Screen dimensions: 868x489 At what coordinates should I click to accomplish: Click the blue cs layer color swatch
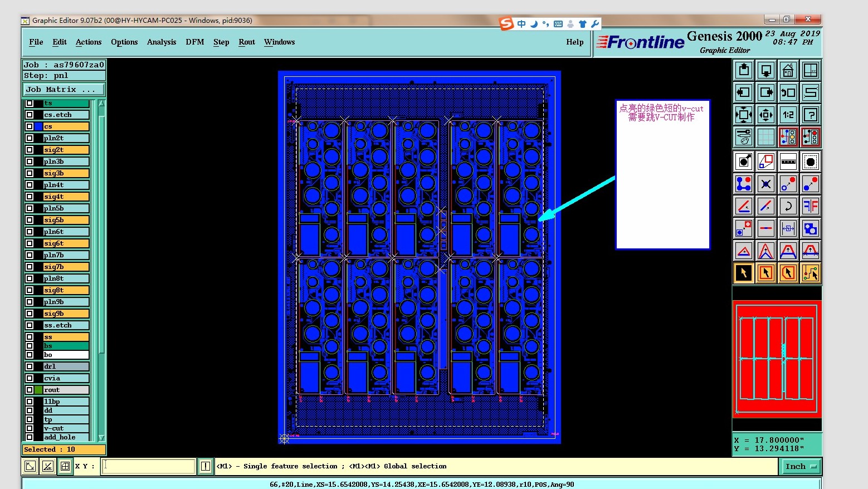coord(38,126)
